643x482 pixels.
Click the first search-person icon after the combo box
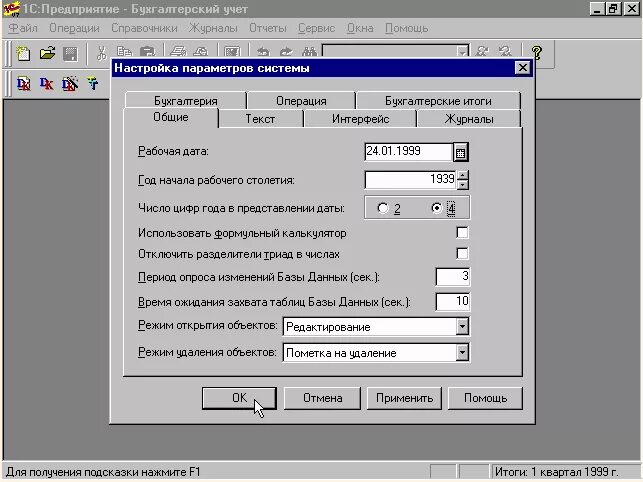coord(482,52)
